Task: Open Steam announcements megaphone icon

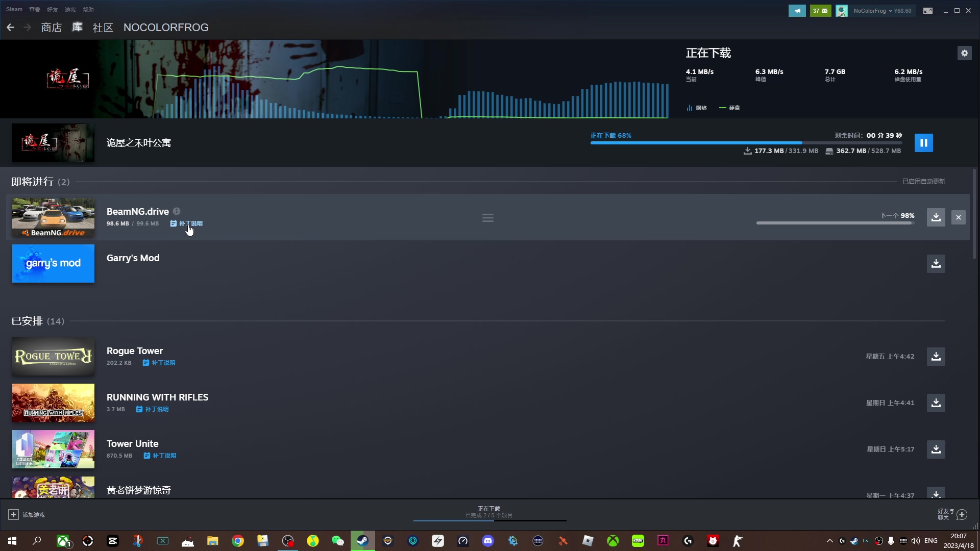Action: coord(797,11)
